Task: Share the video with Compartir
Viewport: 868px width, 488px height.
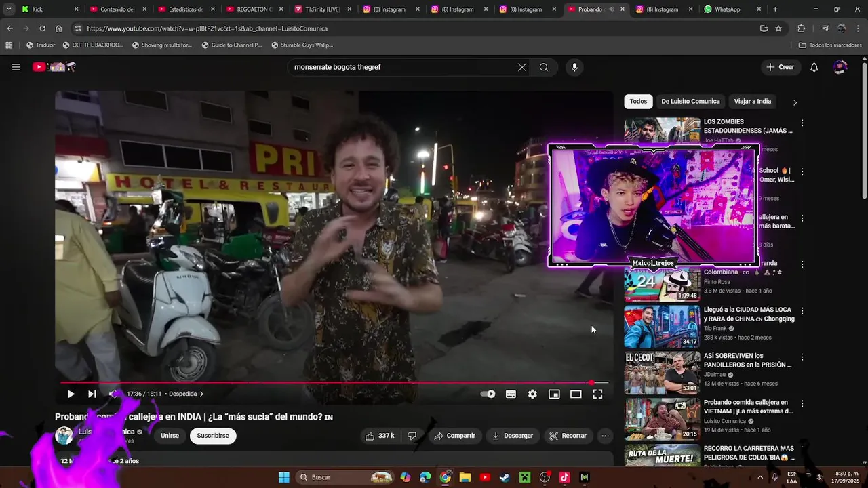Action: 454,436
